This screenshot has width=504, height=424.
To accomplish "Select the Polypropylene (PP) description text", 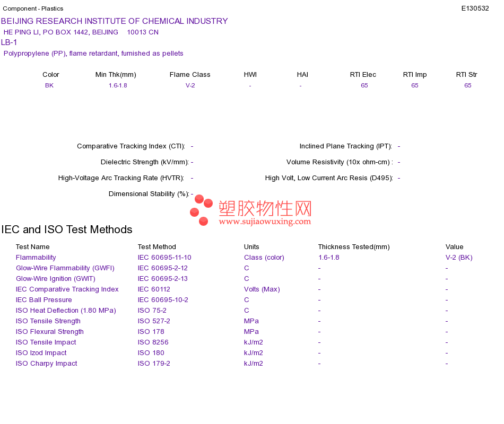I will coord(93,54).
